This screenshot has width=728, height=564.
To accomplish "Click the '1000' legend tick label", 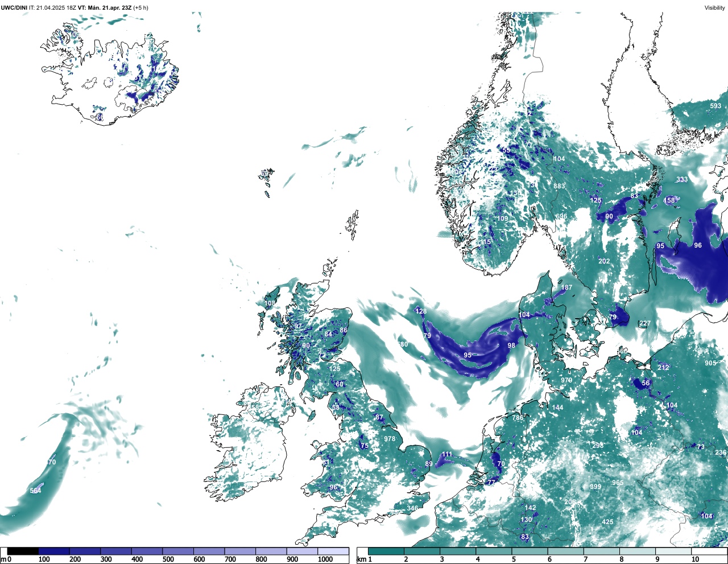I will coord(325,559).
